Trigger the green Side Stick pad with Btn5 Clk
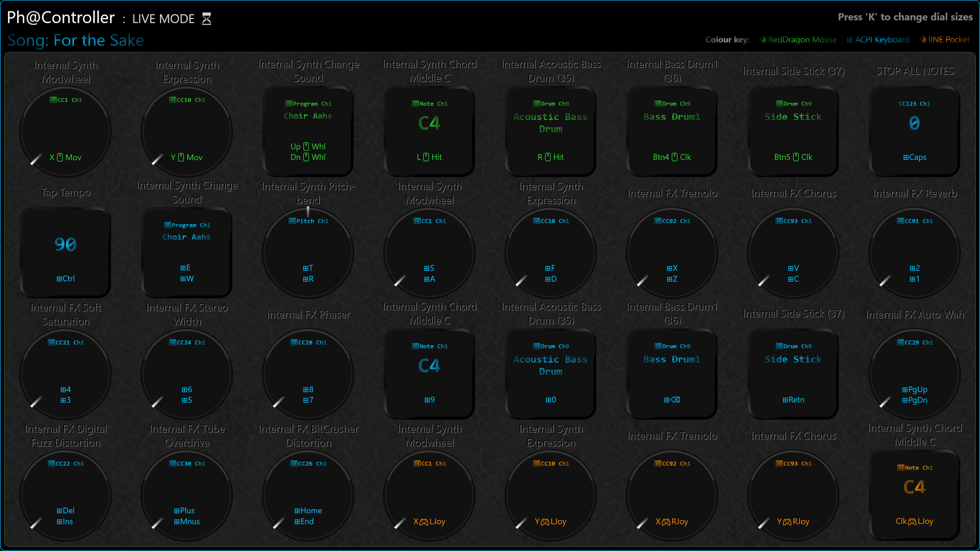Screen dimensions: 980x551 point(793,132)
